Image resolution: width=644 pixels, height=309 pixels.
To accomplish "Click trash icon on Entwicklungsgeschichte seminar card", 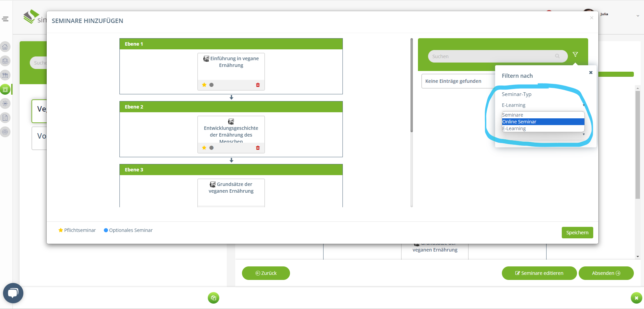I will tap(258, 148).
